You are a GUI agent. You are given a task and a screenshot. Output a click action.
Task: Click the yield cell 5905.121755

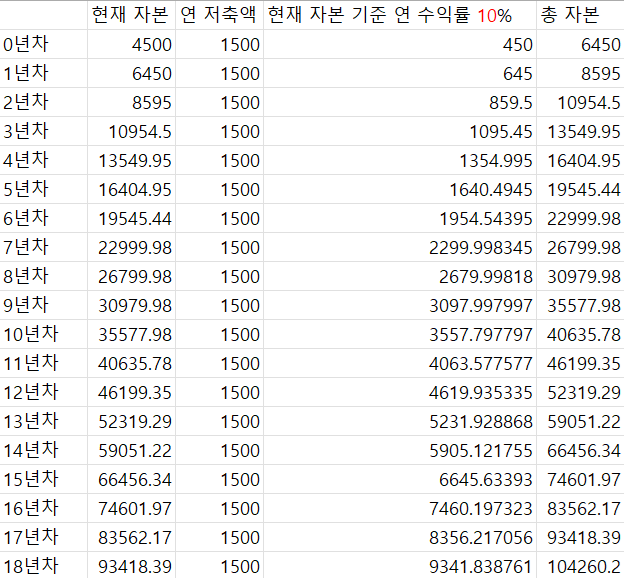coord(400,451)
